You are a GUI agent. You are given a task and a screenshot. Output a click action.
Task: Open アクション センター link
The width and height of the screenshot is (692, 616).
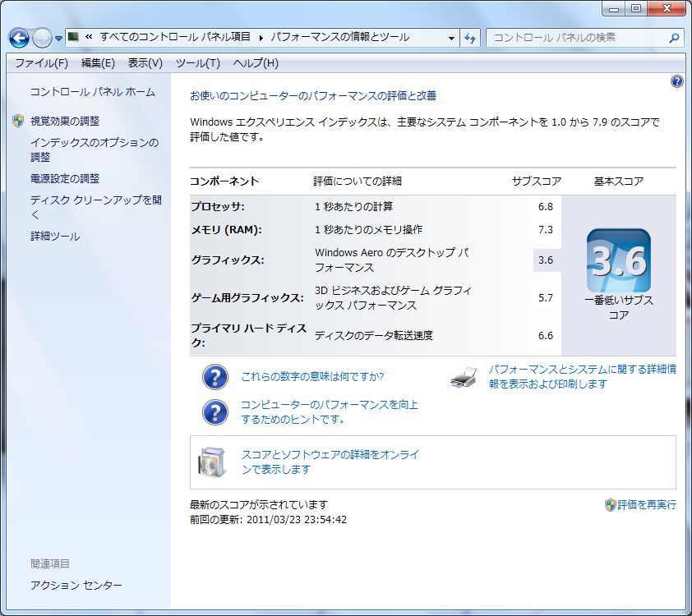click(76, 585)
